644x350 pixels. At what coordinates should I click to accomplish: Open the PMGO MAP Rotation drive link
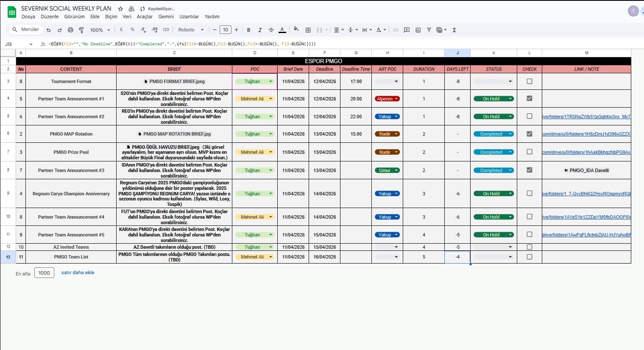point(586,134)
